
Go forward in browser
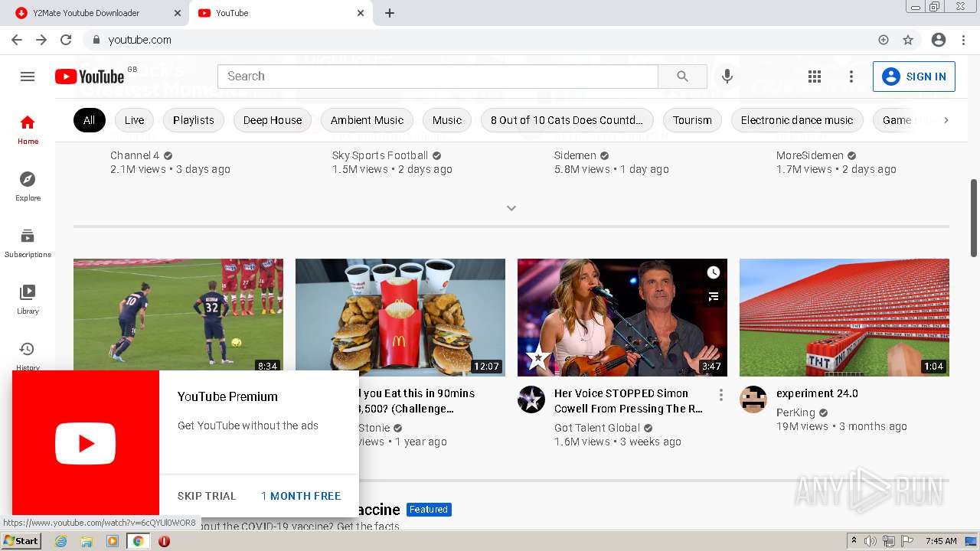pos(41,40)
